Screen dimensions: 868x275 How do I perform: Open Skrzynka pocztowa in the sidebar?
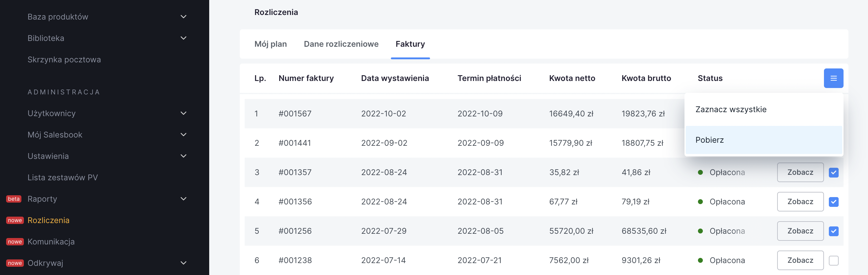[x=64, y=60]
